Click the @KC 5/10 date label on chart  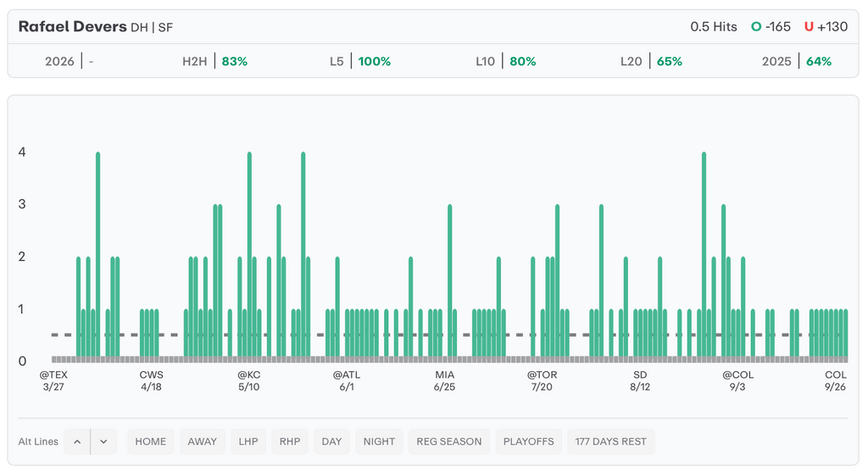[x=248, y=380]
